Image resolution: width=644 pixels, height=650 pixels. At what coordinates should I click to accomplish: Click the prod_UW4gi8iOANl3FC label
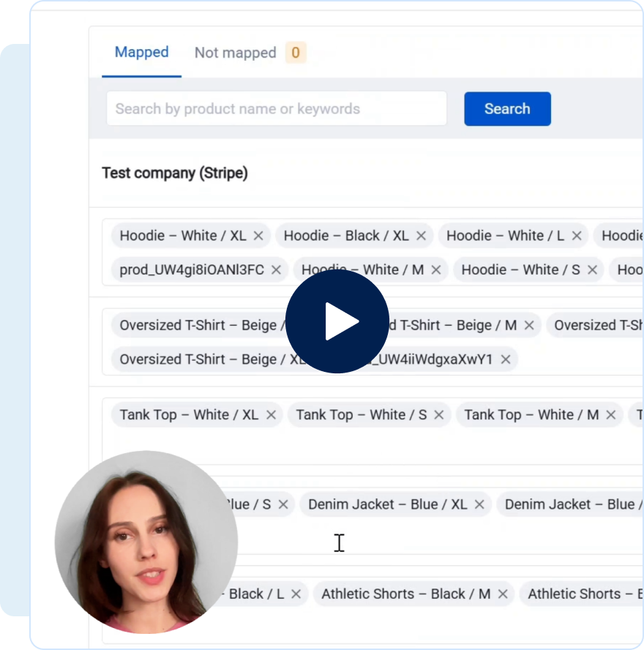(192, 270)
